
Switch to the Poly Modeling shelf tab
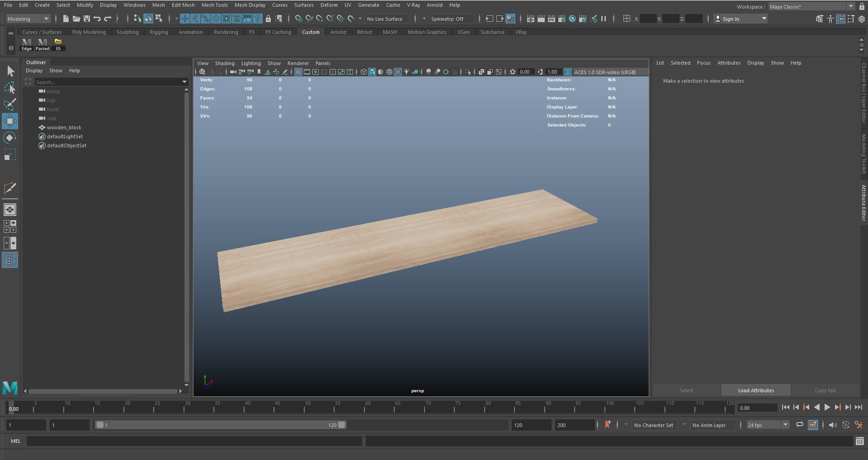click(x=89, y=32)
